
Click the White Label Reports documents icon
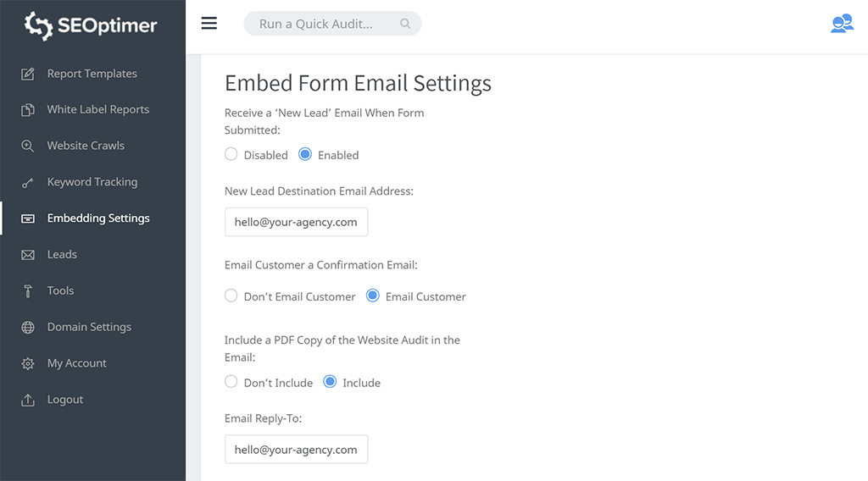click(28, 110)
